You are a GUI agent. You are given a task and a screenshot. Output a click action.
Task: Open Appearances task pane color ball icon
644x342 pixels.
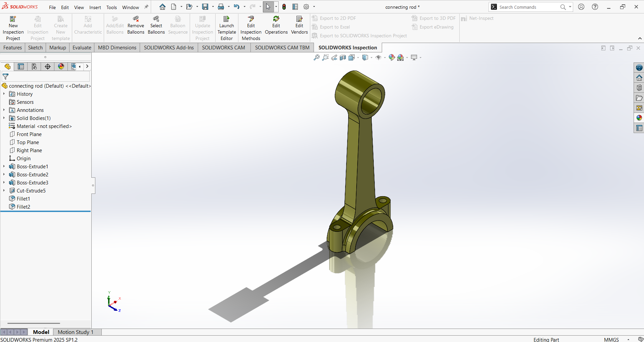click(639, 118)
